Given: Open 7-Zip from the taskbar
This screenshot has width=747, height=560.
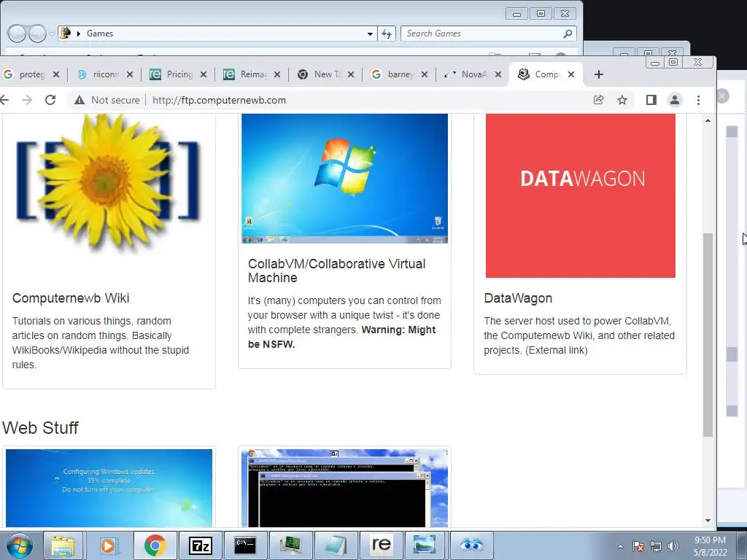Looking at the screenshot, I should 200,545.
